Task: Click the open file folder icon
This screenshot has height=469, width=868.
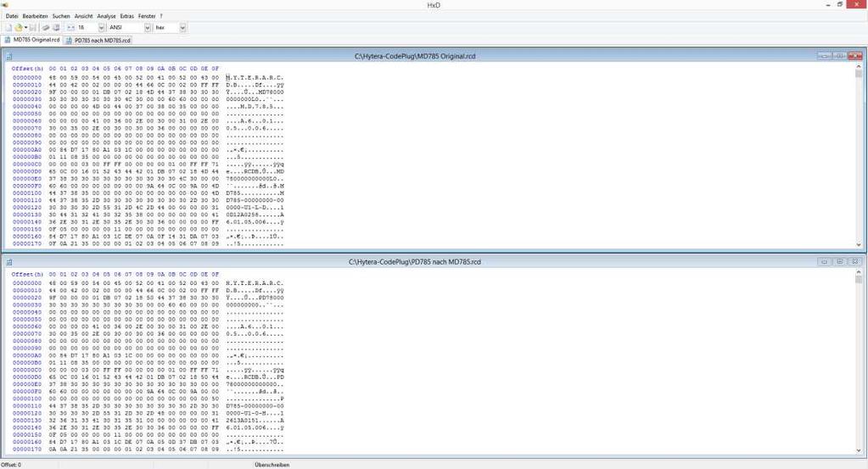Action: 19,27
